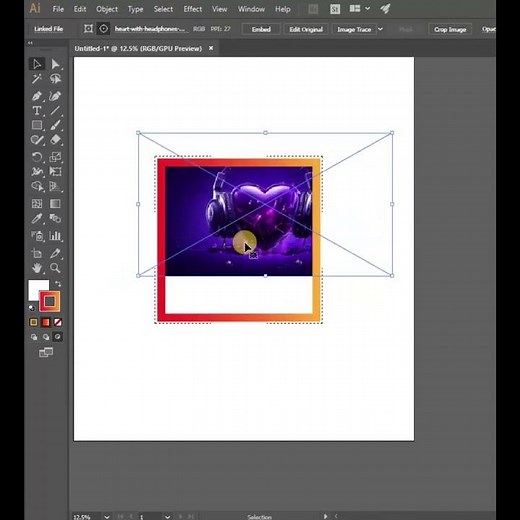520x520 pixels.
Task: Select the Paintbrush tool
Action: 55,125
